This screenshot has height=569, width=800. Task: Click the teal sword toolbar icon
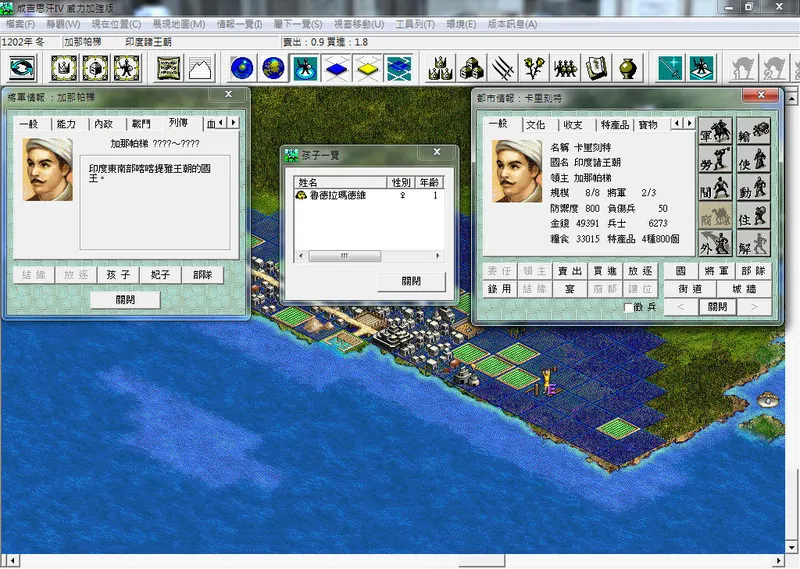(670, 68)
